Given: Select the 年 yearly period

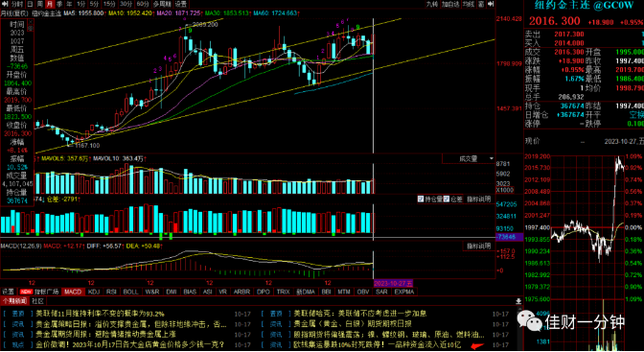Looking at the screenshot, I should click(69, 4).
